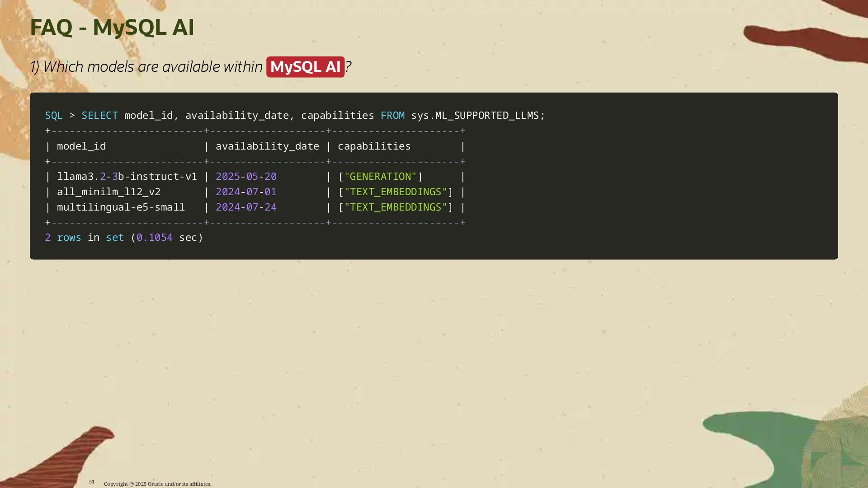Viewport: 868px width, 488px height.
Task: Click the date 2024-07-01
Action: pyautogui.click(x=246, y=192)
